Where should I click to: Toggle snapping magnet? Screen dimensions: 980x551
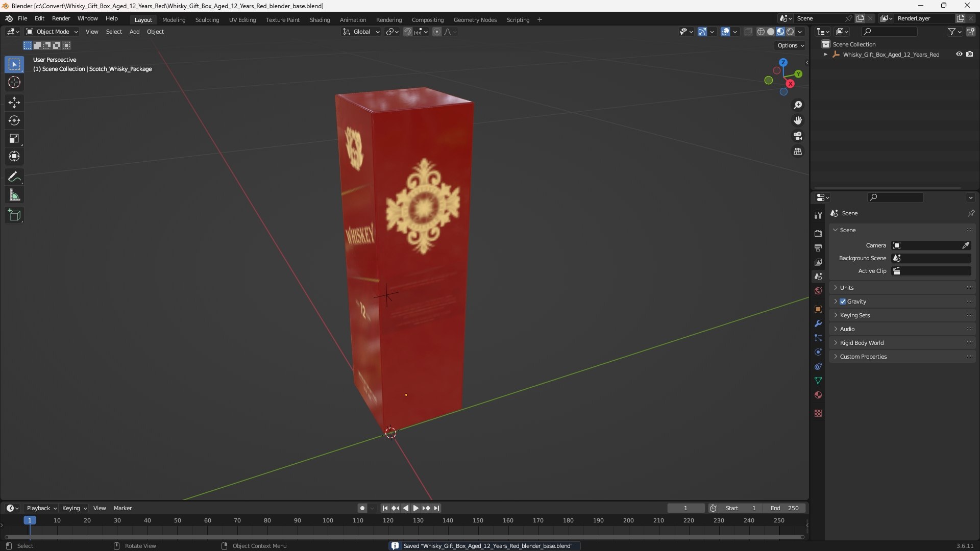point(407,32)
